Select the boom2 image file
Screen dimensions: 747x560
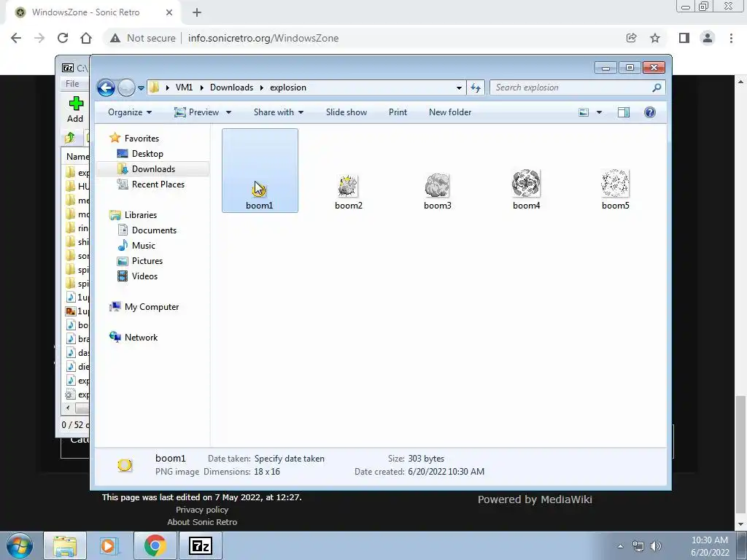coord(348,190)
